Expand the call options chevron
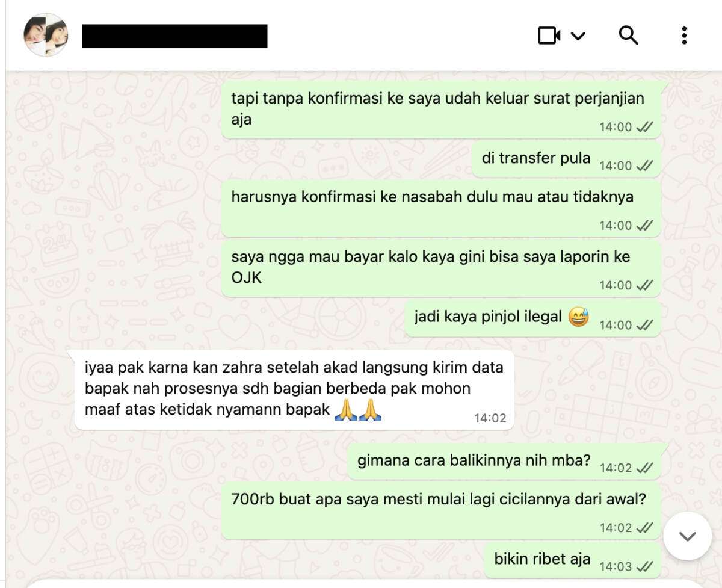 (578, 36)
